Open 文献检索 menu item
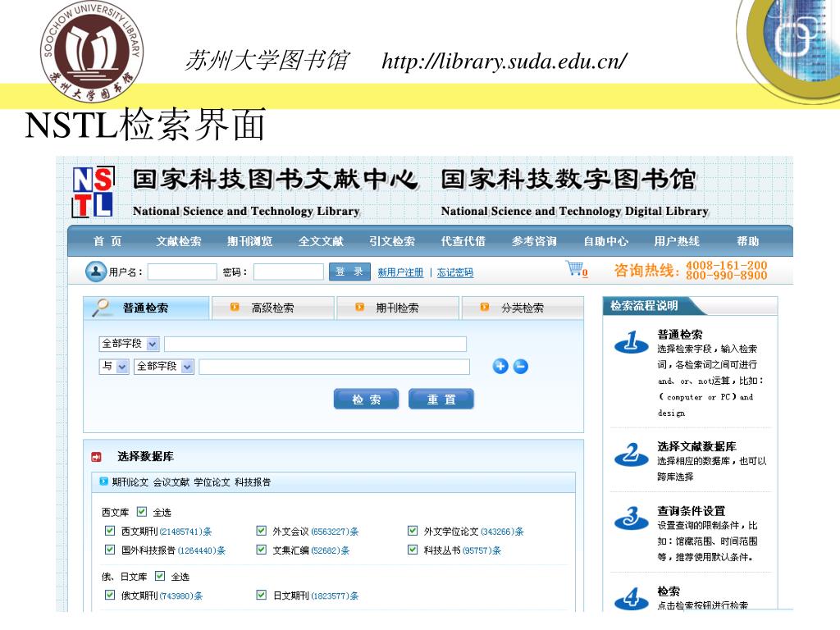The height and width of the screenshot is (630, 840). point(179,241)
